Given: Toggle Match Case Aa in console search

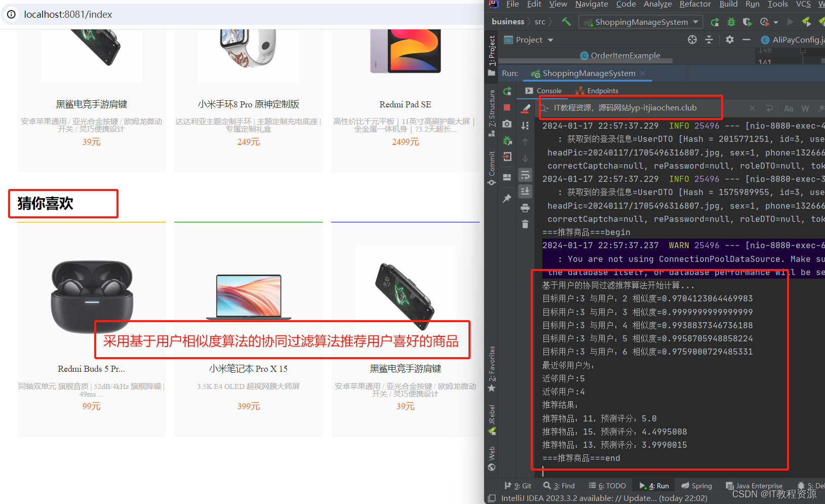Looking at the screenshot, I should pyautogui.click(x=789, y=108).
